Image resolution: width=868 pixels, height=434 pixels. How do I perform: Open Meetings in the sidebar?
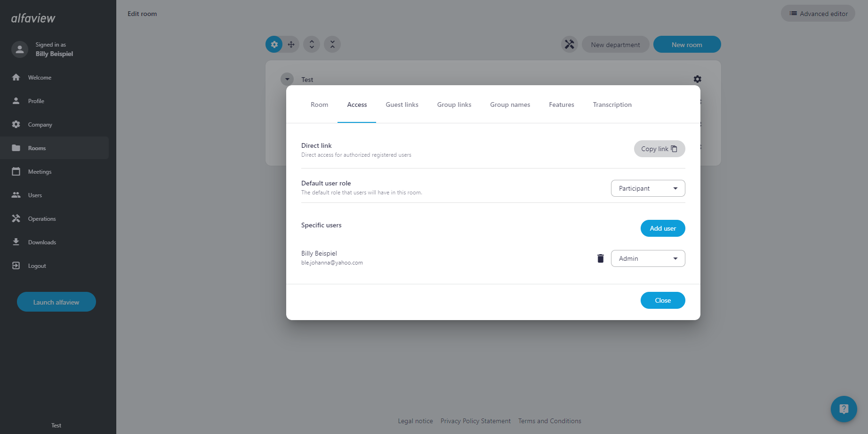pyautogui.click(x=40, y=172)
